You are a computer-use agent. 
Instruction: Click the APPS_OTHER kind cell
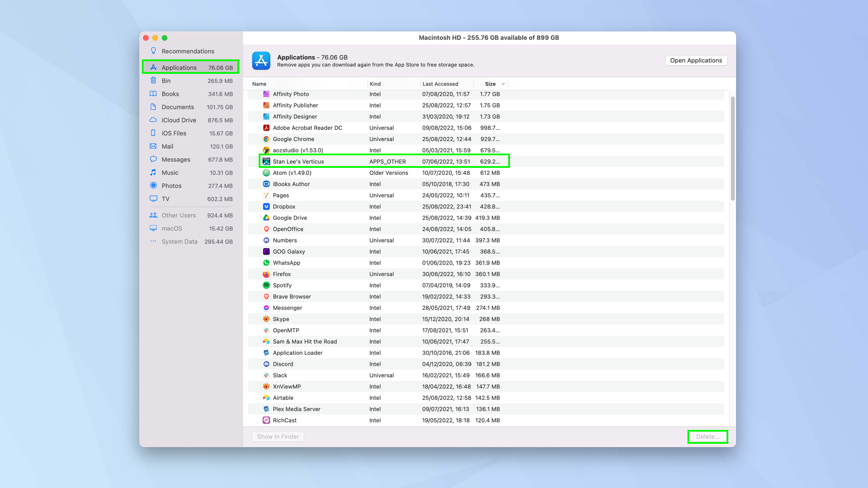[x=388, y=161]
